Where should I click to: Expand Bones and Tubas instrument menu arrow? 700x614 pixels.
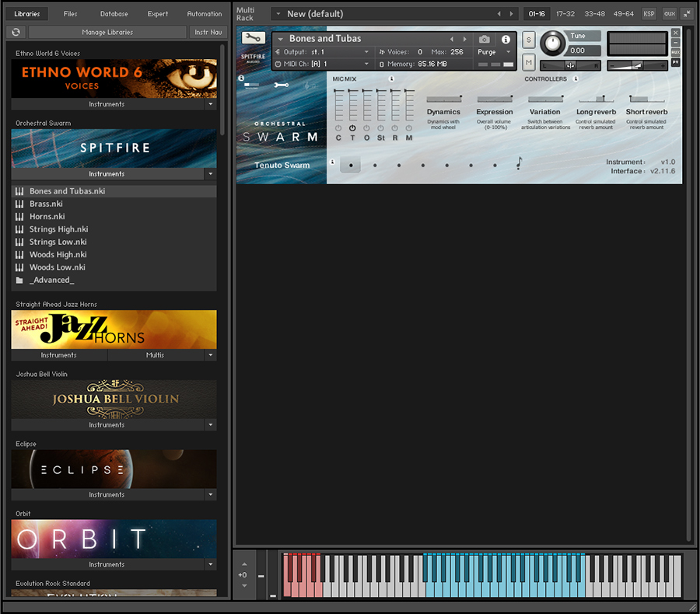point(280,40)
